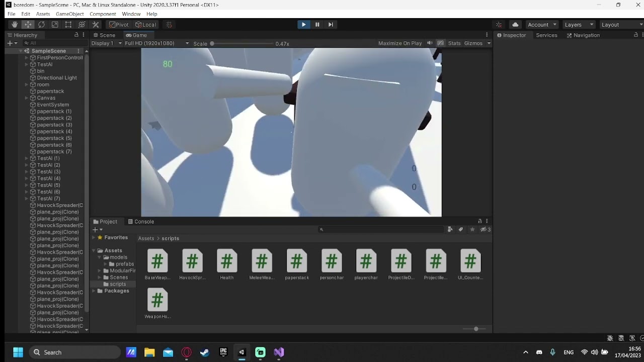Toggle Gizmos in Game view
The height and width of the screenshot is (362, 644).
point(473,43)
